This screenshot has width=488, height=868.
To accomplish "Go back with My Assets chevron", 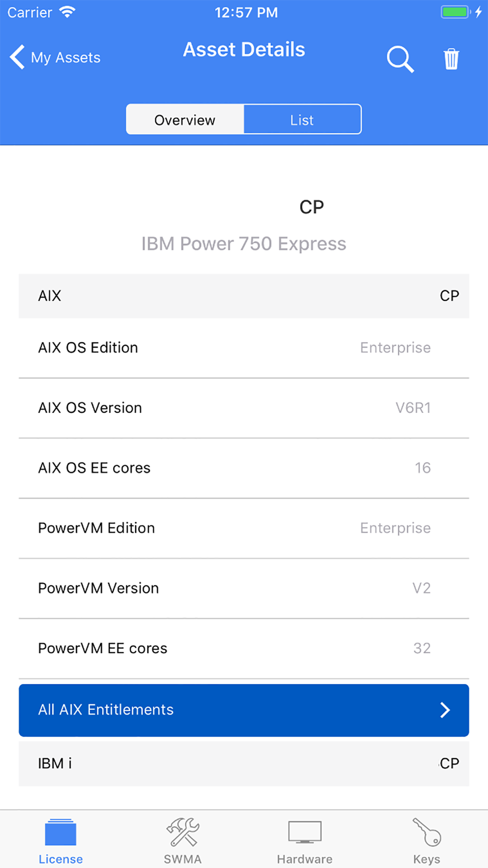I will pyautogui.click(x=17, y=57).
